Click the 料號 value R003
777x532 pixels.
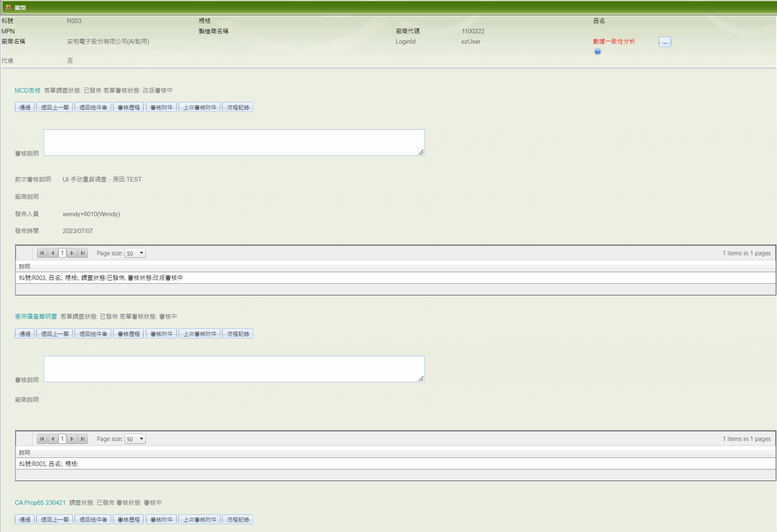click(74, 21)
